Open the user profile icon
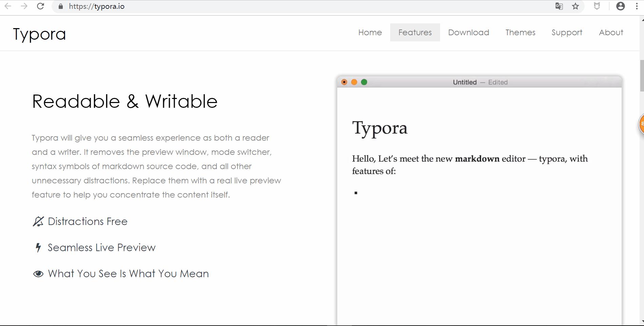Viewport: 644px width, 326px height. tap(620, 6)
